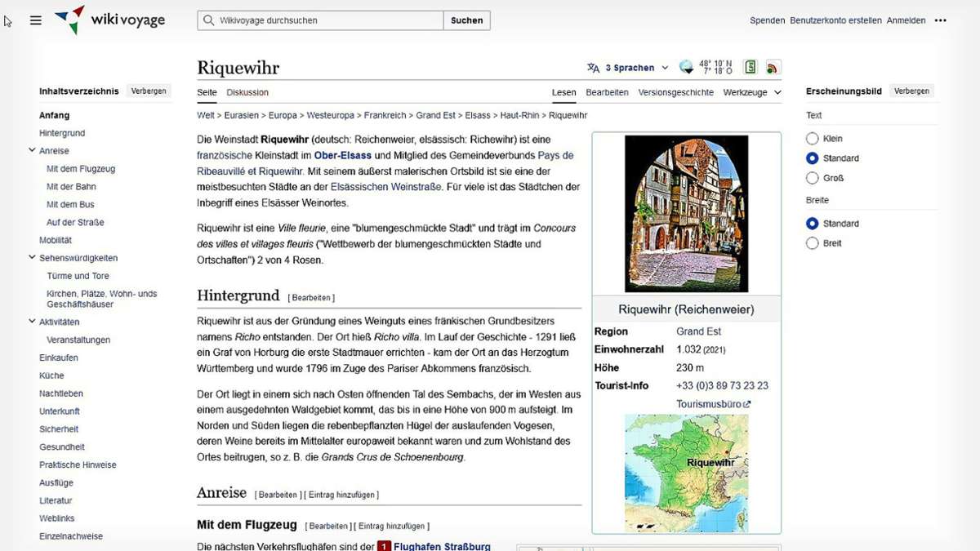Image resolution: width=980 pixels, height=551 pixels.
Task: Switch to the Lesen tab
Action: click(563, 92)
